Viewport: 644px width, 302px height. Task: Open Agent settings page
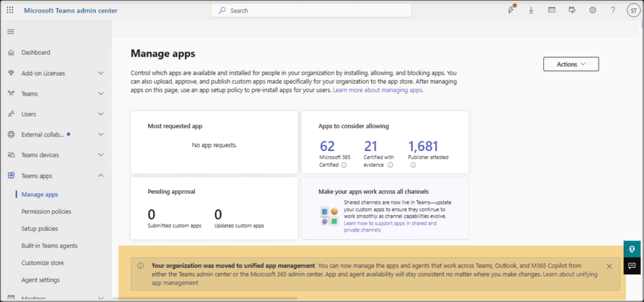pos(41,280)
